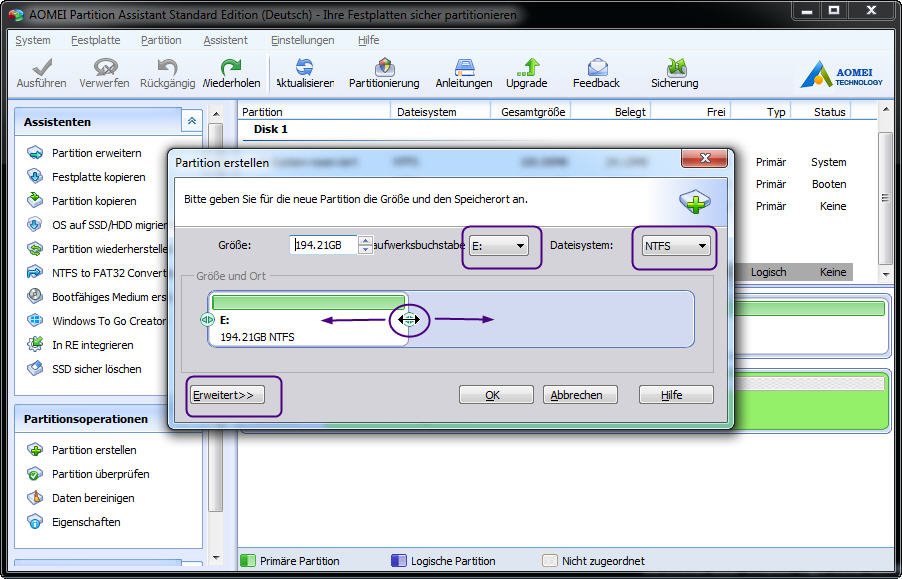Click partition list scrollbar down arrow
Screen dimensions: 902x579
(x=886, y=274)
